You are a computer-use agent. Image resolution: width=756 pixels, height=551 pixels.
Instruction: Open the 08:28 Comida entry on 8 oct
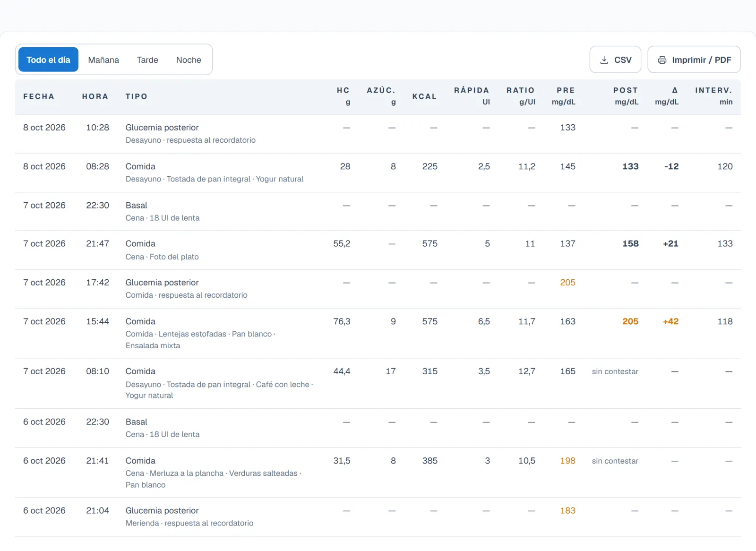(x=378, y=172)
